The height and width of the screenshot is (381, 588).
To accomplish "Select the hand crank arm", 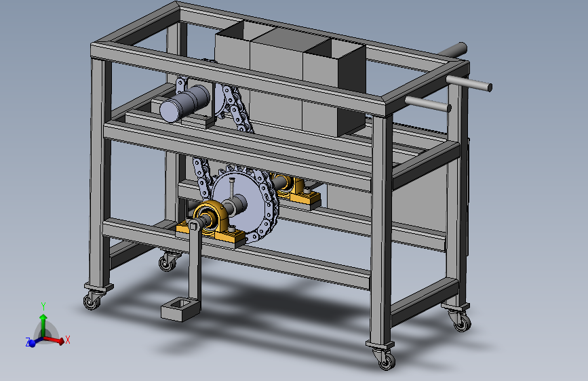I will coord(194,260).
